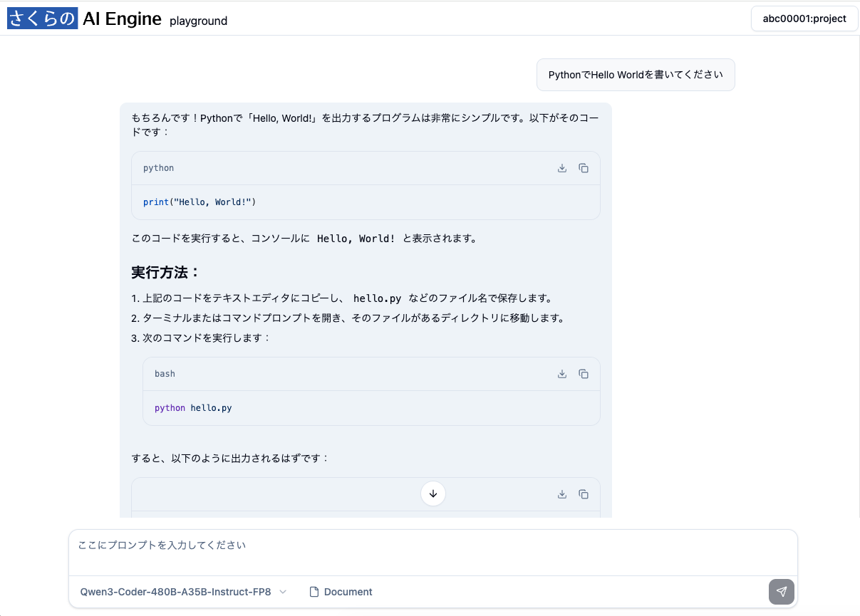Download the partially visible output code block
860x616 pixels.
click(x=562, y=494)
